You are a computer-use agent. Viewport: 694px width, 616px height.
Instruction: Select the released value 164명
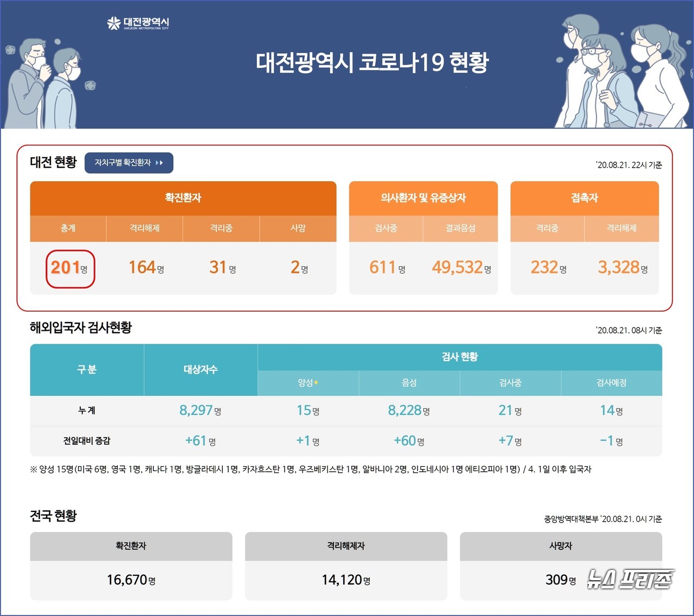(x=146, y=268)
